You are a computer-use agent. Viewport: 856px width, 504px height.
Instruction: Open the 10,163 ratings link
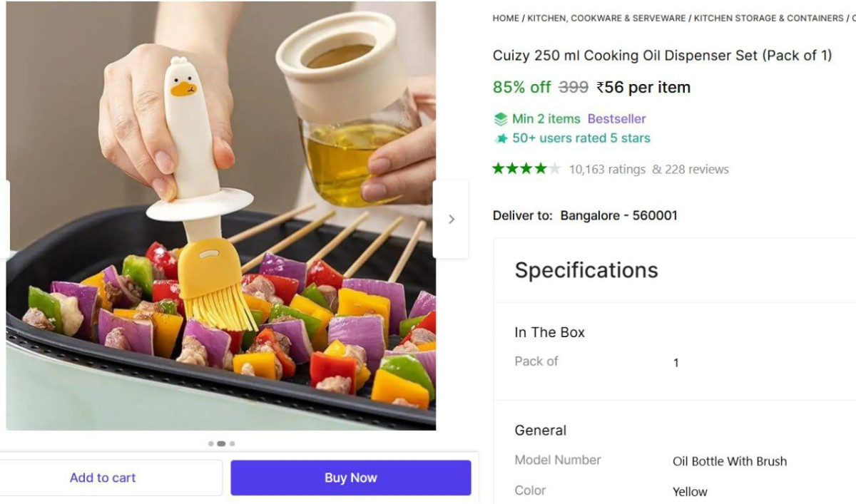[x=607, y=170]
